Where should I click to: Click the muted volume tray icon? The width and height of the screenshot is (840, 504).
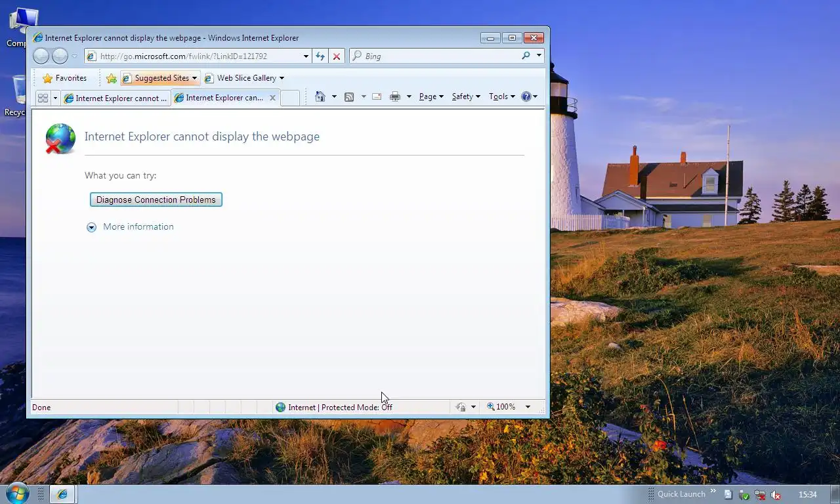click(776, 495)
